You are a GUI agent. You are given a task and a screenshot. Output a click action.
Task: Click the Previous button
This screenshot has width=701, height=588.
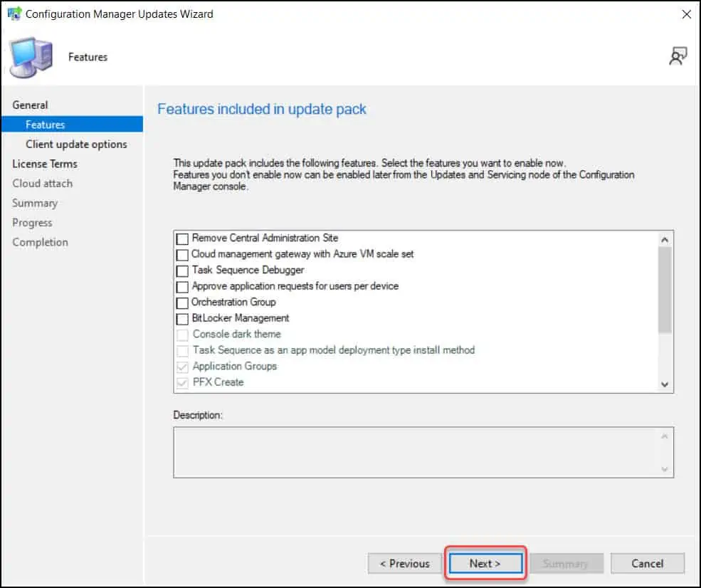click(x=405, y=563)
